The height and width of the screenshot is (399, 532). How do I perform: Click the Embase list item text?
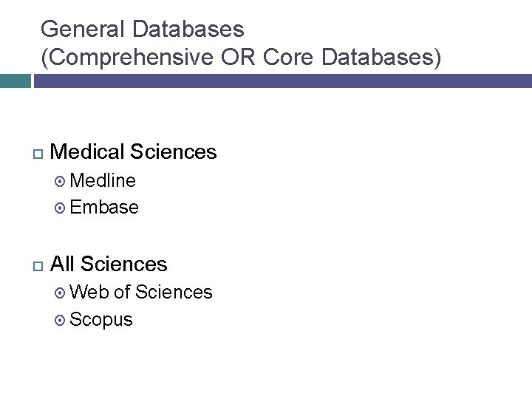[x=104, y=208]
